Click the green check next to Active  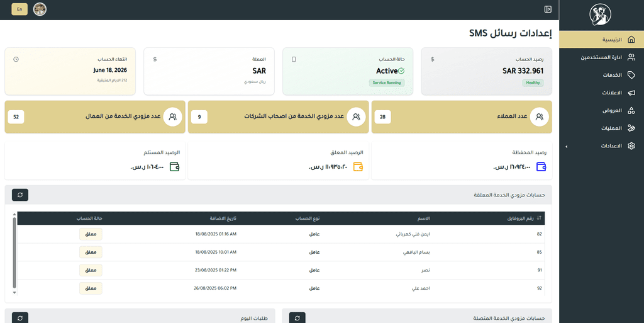401,71
